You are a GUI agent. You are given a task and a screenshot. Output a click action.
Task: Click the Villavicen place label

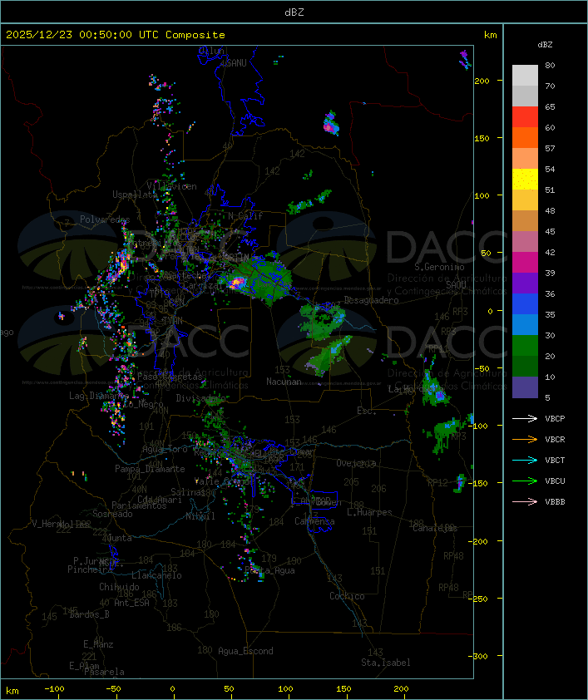tap(172, 186)
